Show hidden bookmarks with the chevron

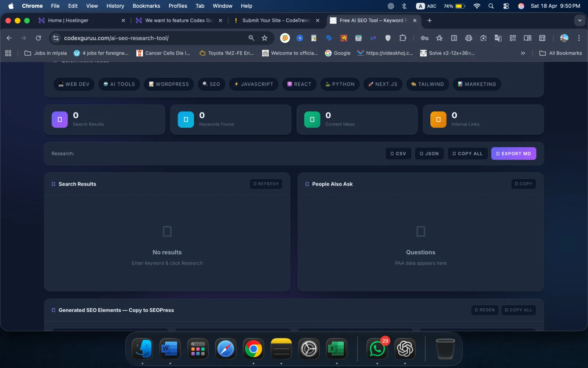click(523, 53)
